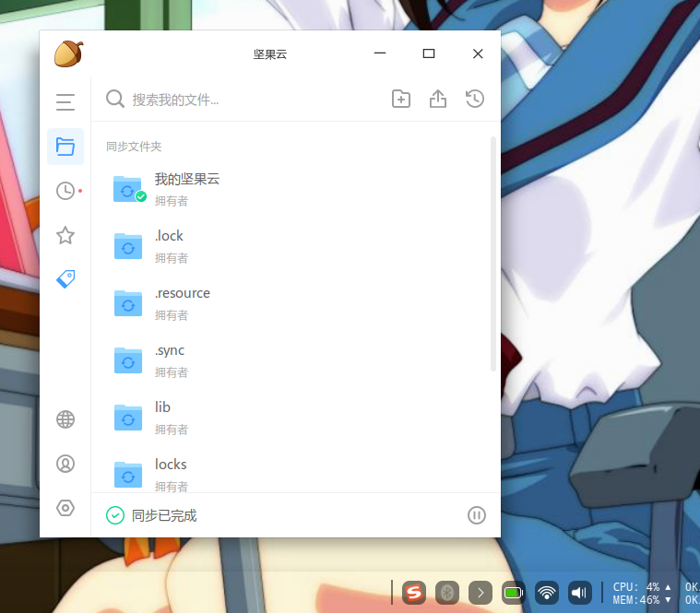Click the sync completed check icon
The height and width of the screenshot is (613, 700).
pos(115,515)
